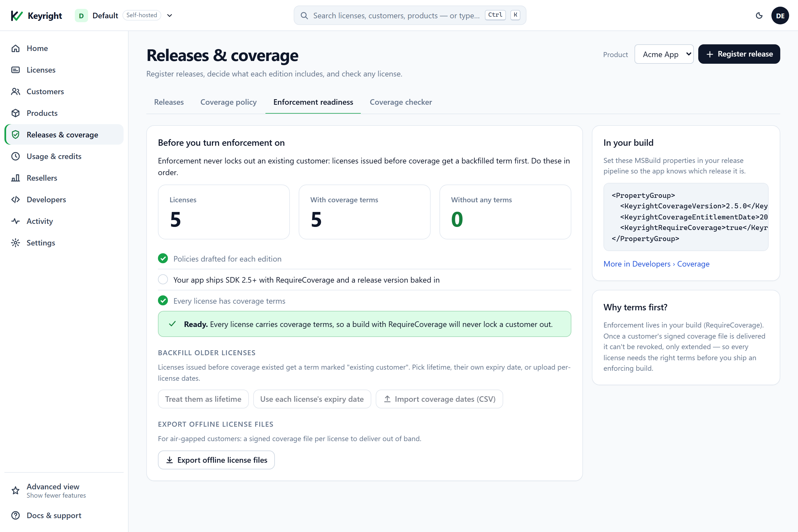Click the With coverage terms card
Screen dimensions: 798x532
364,212
